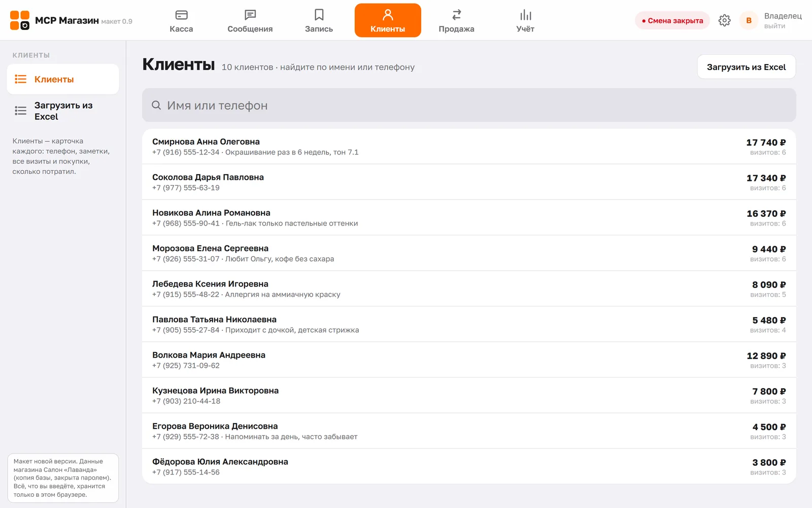812x508 pixels.
Task: Open client Смирнова Анна Олеговна
Action: coord(469,146)
